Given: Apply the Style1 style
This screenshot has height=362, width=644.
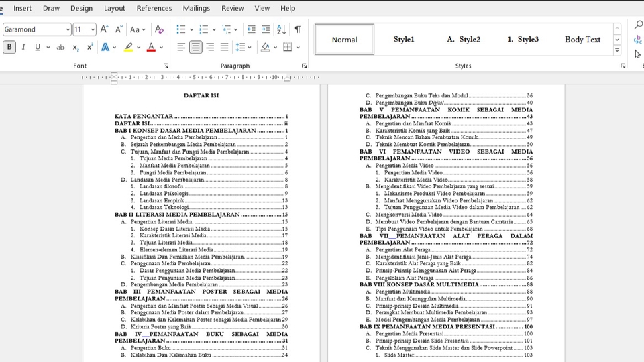Looking at the screenshot, I should click(x=404, y=40).
